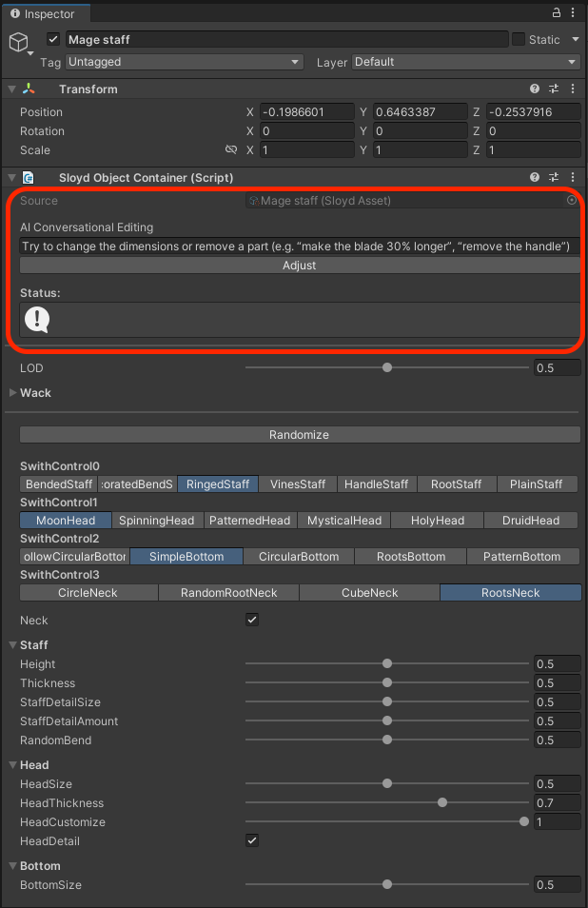Disable the HeadDetail checkbox

[252, 840]
